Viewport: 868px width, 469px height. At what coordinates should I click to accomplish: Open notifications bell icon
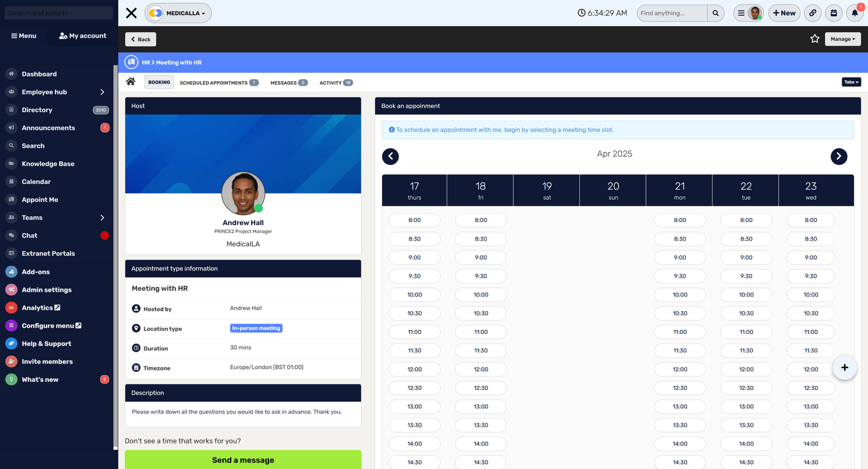coord(855,13)
